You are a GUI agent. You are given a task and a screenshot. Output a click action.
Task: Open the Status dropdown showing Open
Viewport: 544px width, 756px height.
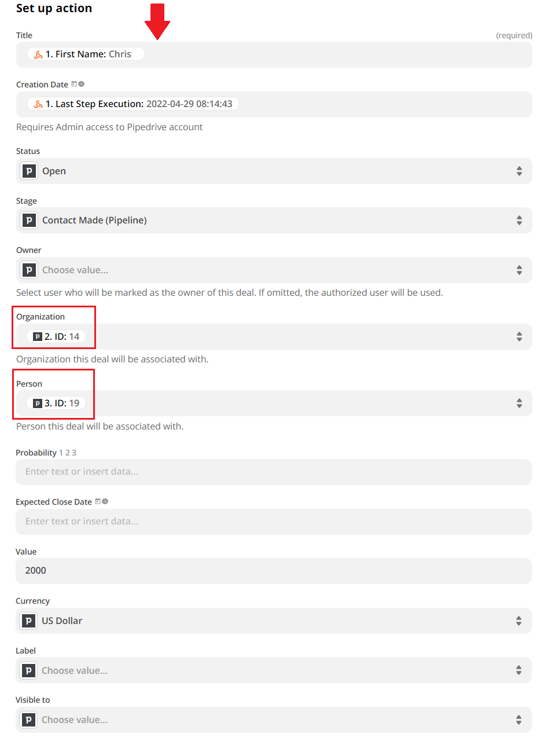(x=274, y=171)
